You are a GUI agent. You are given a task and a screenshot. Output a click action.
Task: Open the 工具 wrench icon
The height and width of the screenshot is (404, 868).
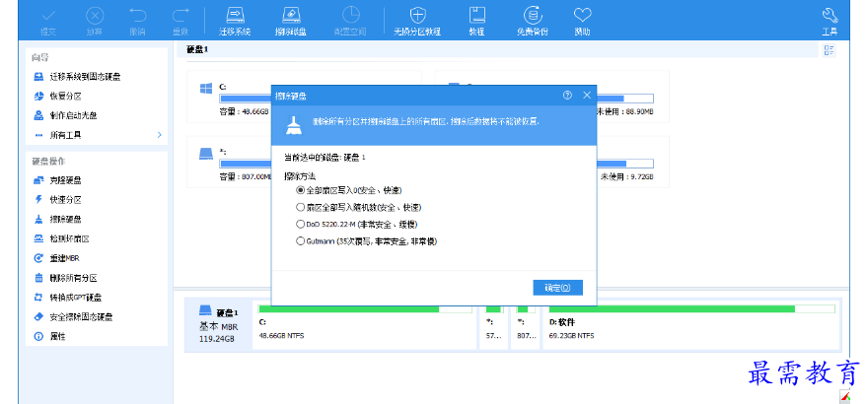[x=830, y=16]
